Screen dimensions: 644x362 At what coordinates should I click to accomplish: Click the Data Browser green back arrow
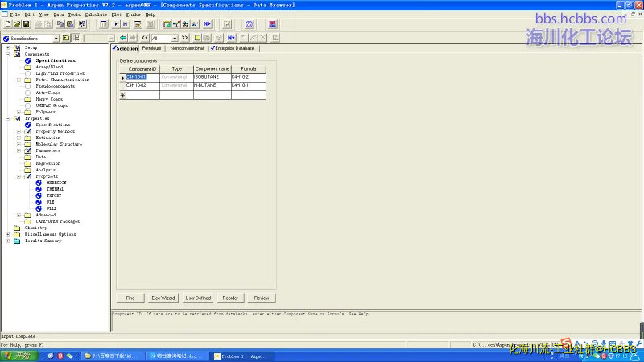pos(123,38)
